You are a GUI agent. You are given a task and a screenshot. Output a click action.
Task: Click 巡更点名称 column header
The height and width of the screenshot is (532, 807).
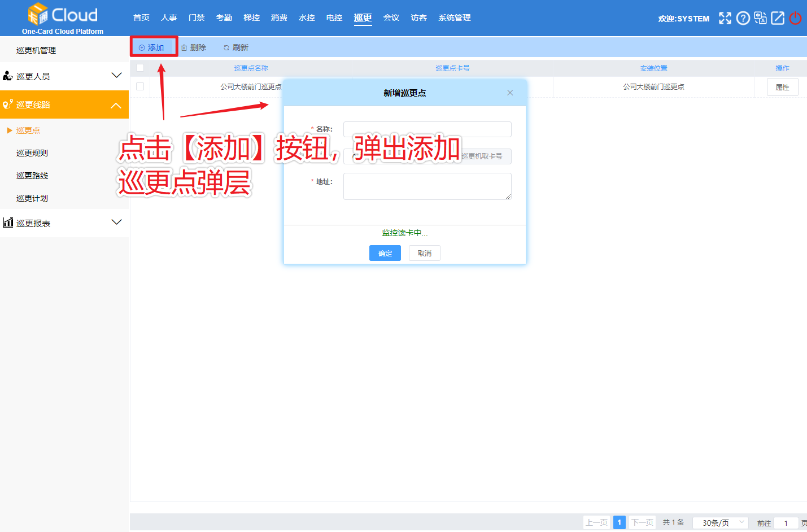tap(251, 68)
